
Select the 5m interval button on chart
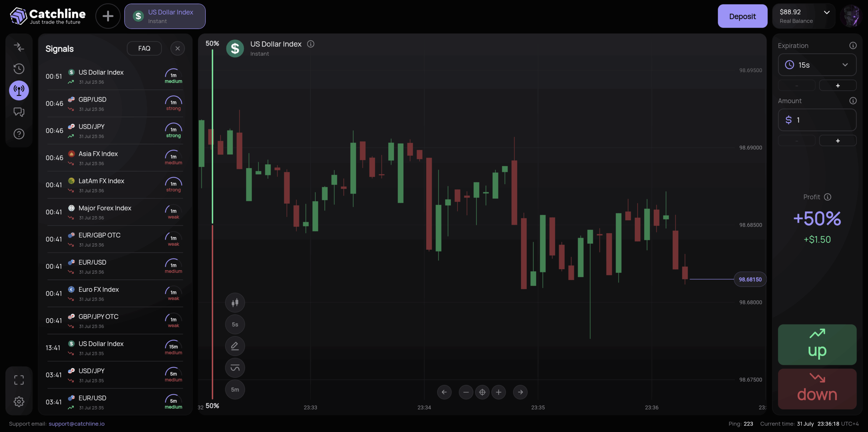pos(235,389)
